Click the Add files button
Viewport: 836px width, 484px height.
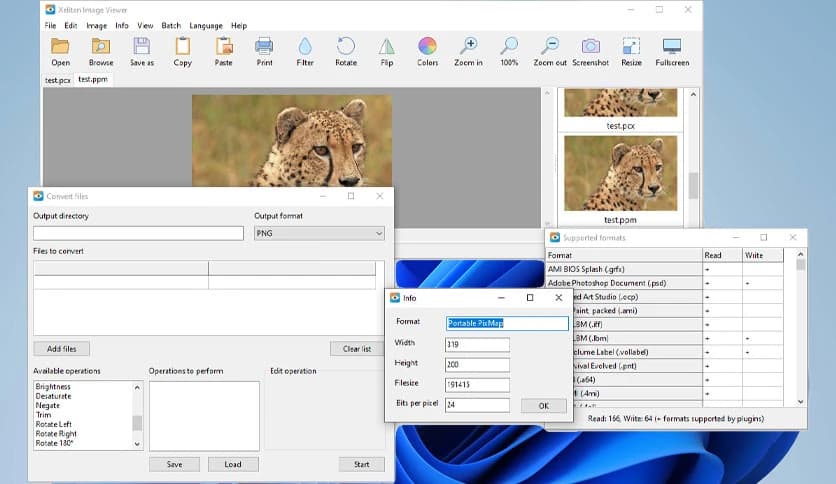point(61,349)
